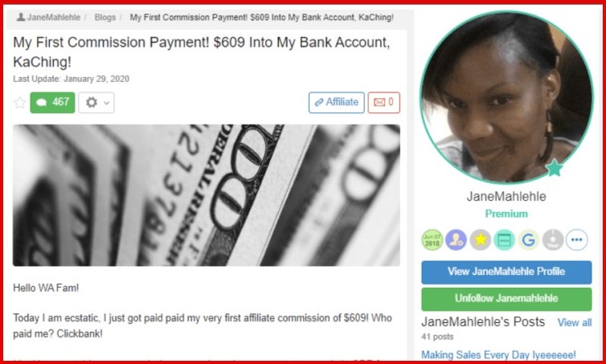Unfollow Janemahlehle with green button
606x364 pixels.
tap(506, 299)
